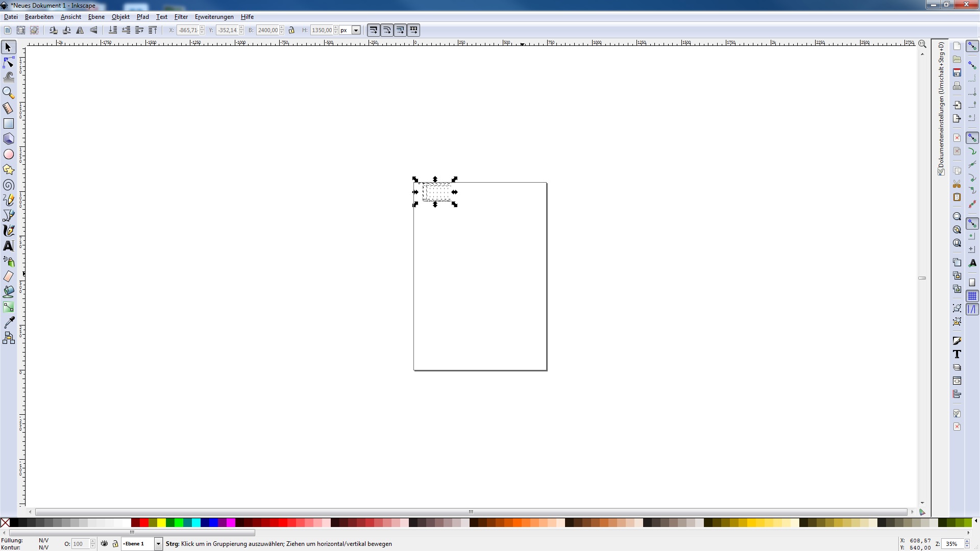This screenshot has height=551, width=980.
Task: Open the px units dropdown
Action: (x=356, y=30)
